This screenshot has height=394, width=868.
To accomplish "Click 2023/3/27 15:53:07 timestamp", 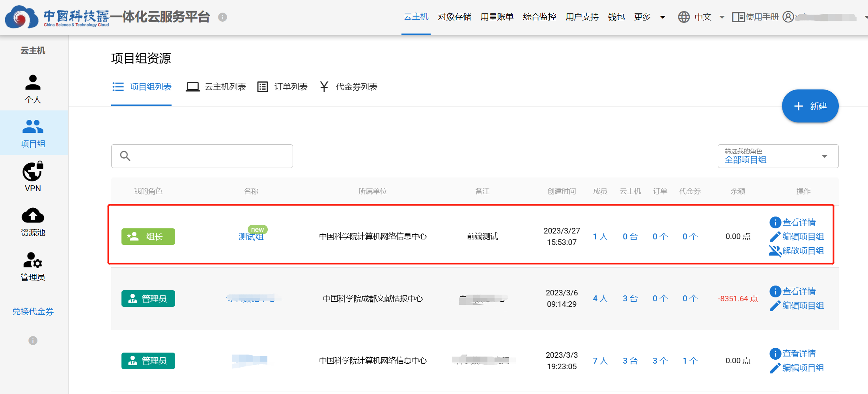I will [562, 237].
